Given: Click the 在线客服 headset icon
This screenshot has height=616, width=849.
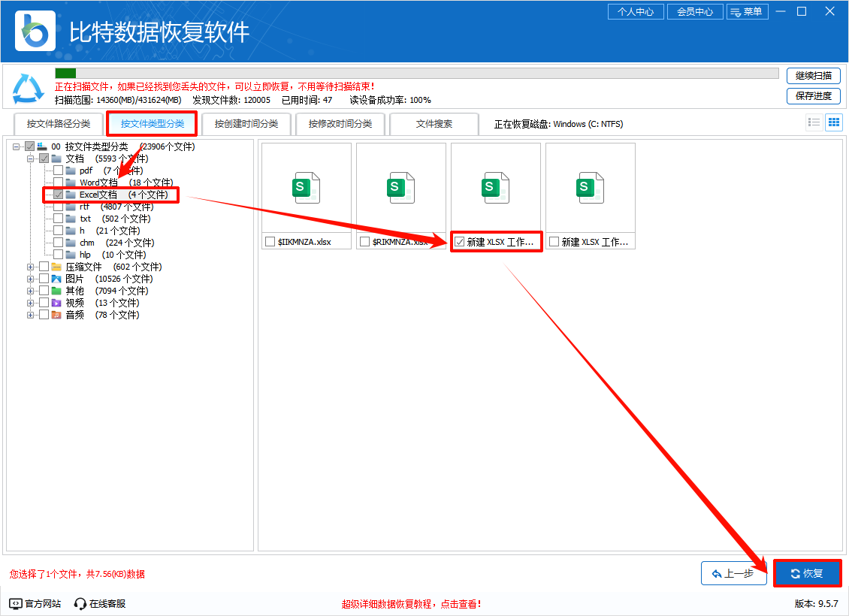Looking at the screenshot, I should (x=79, y=602).
